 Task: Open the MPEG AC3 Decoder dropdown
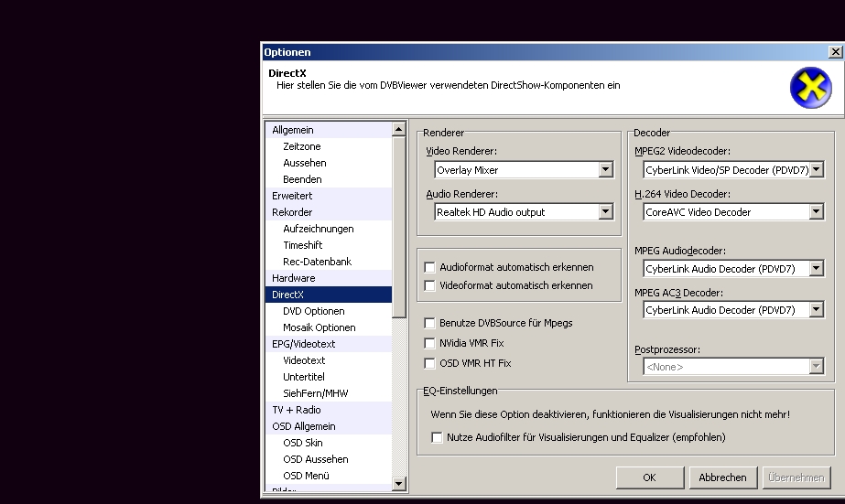click(816, 310)
